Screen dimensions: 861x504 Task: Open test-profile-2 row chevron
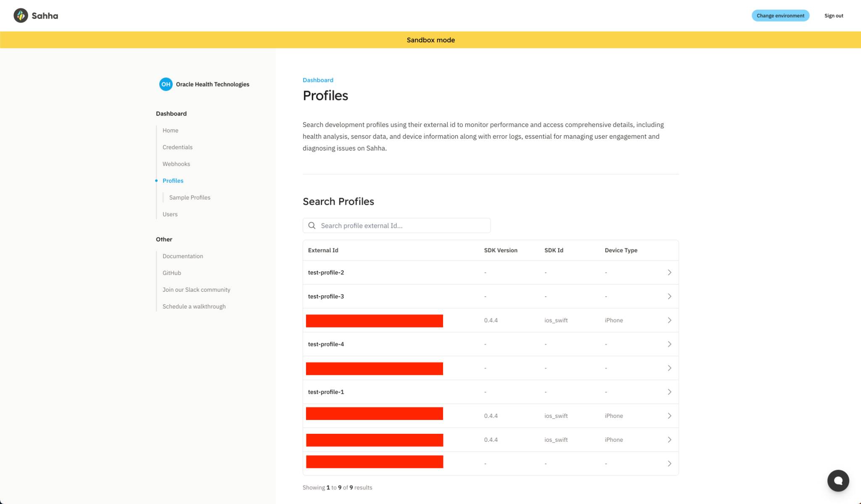tap(669, 272)
